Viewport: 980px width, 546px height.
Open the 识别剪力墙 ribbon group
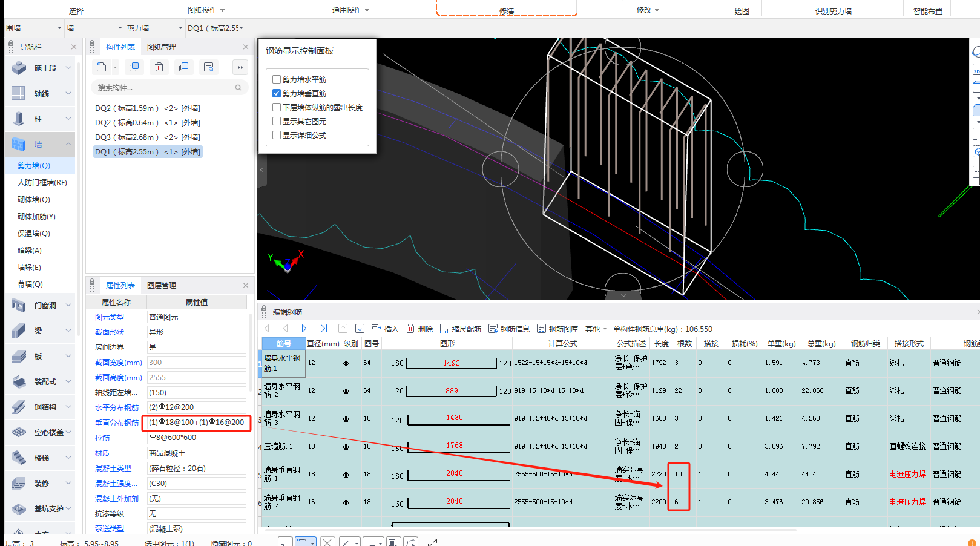coord(833,11)
